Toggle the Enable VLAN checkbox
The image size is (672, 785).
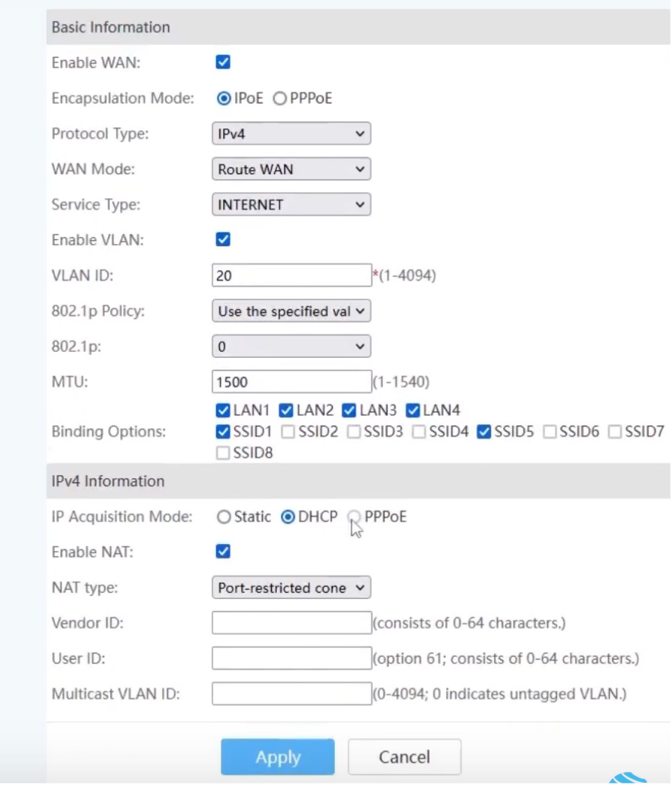click(x=223, y=239)
